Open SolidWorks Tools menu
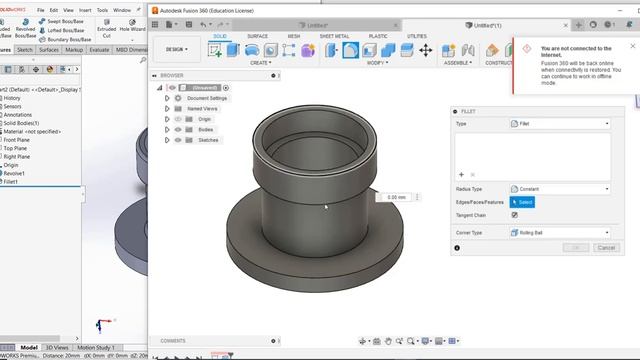 pyautogui.click(x=102, y=10)
